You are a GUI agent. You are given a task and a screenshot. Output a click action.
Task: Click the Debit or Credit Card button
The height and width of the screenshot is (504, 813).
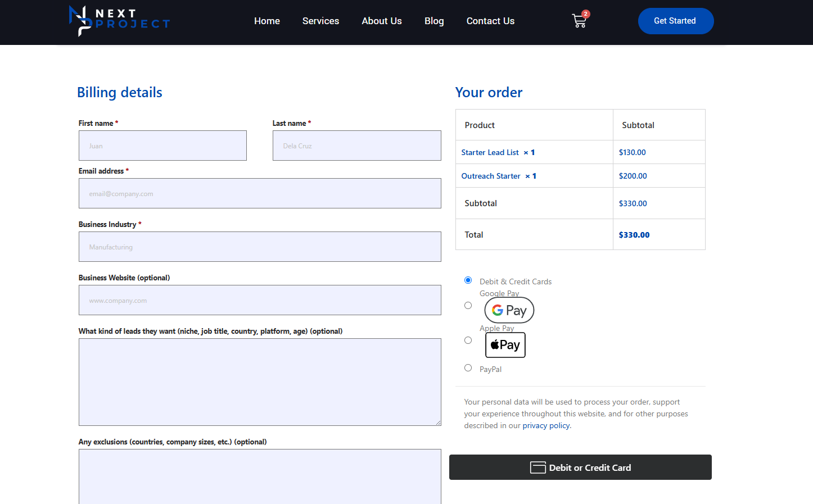580,467
